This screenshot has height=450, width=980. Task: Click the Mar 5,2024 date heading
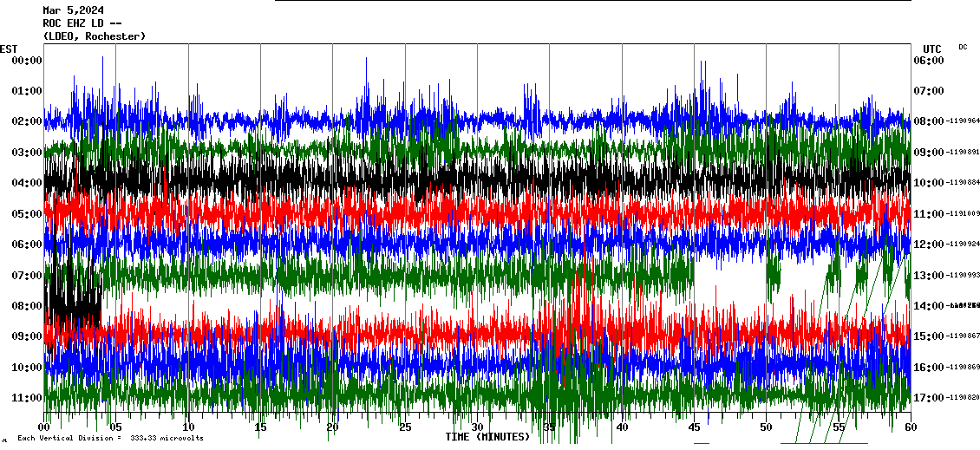coord(72,10)
